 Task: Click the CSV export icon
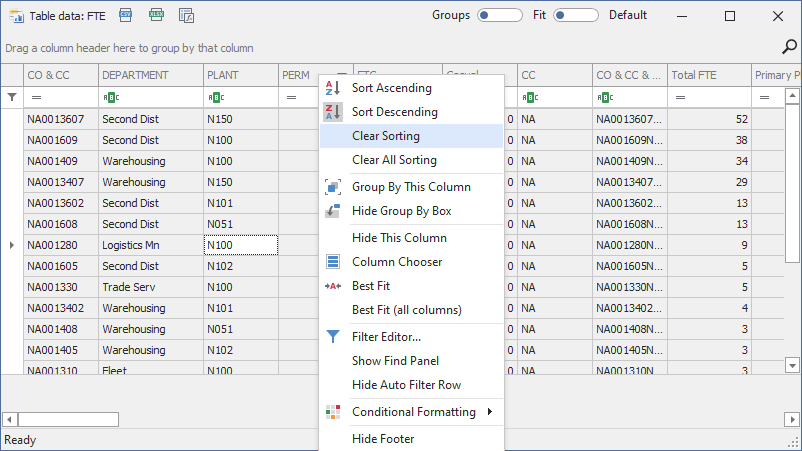125,15
